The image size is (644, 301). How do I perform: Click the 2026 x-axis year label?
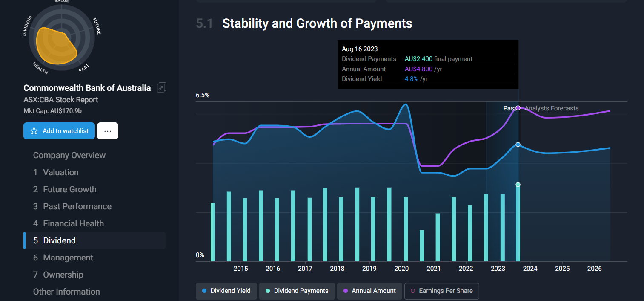[594, 269]
